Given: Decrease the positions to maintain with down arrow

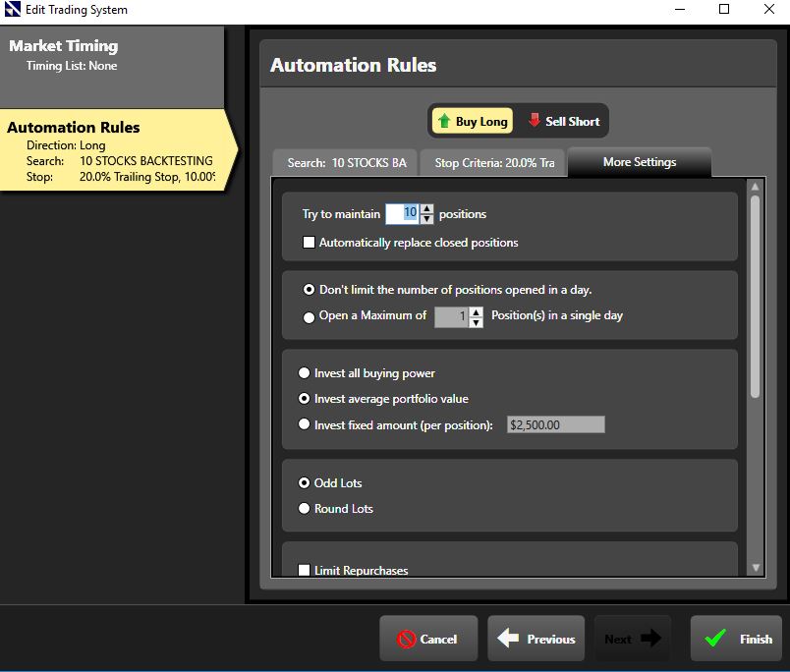Looking at the screenshot, I should coord(426,219).
